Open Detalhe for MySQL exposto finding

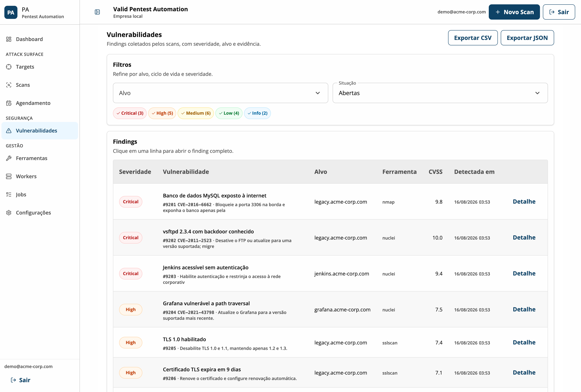524,202
